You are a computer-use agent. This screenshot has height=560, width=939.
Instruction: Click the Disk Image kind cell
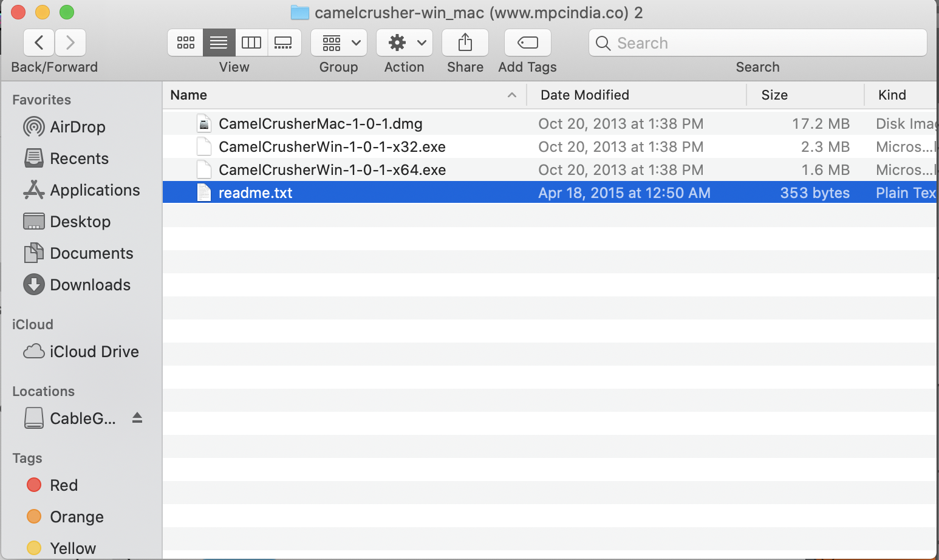pyautogui.click(x=906, y=124)
